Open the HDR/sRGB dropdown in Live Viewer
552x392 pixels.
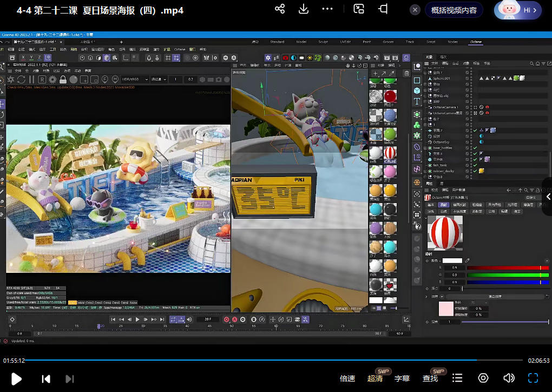(x=135, y=79)
